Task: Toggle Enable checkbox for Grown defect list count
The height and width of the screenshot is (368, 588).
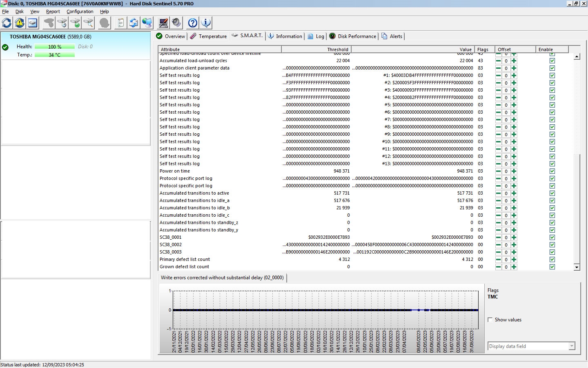Action: [552, 267]
